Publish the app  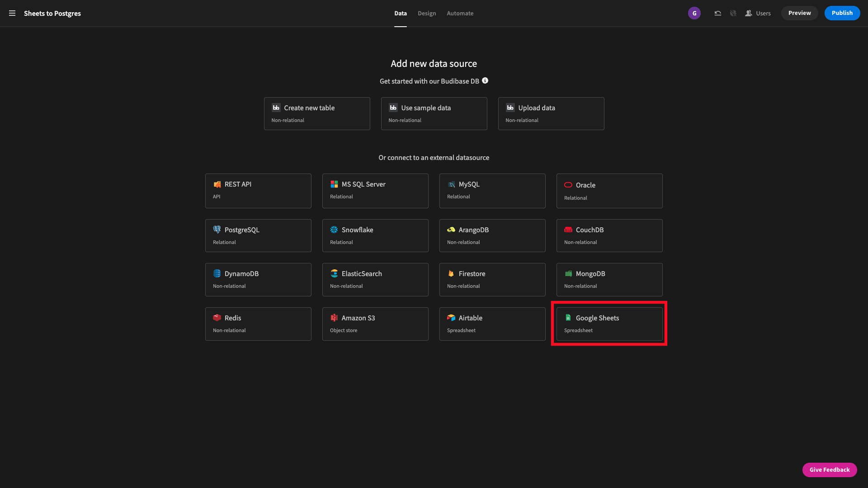point(842,13)
